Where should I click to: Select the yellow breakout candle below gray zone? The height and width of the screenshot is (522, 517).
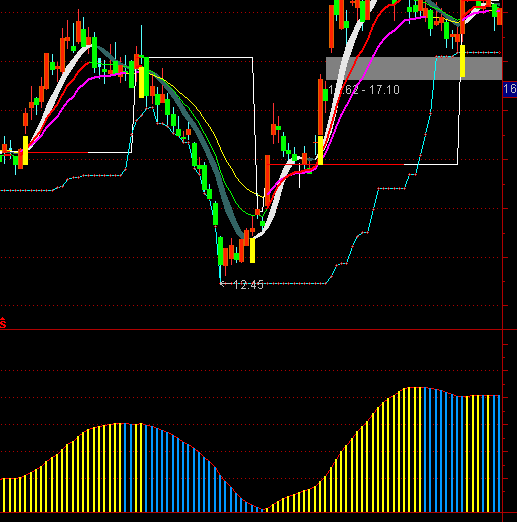pyautogui.click(x=320, y=150)
